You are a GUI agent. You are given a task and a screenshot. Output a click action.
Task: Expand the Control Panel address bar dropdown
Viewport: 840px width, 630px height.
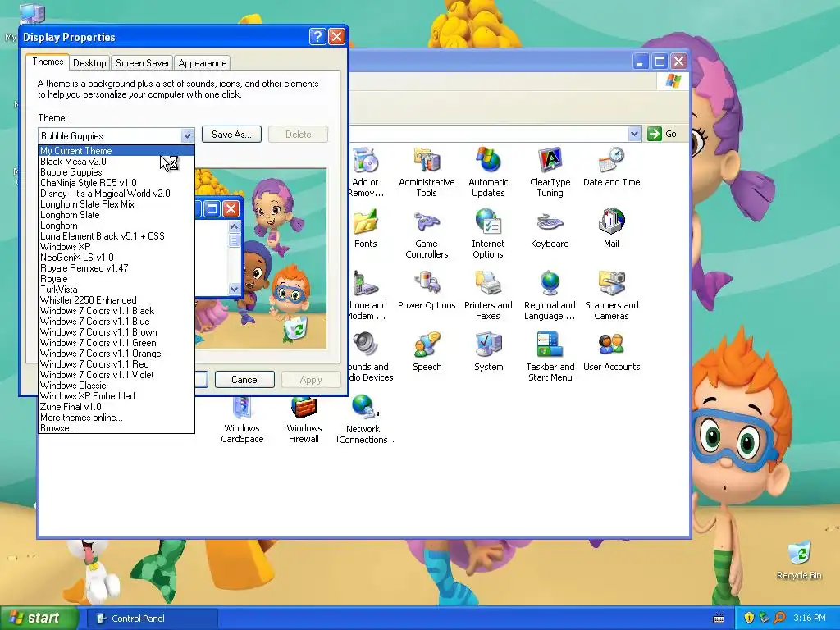click(x=634, y=134)
